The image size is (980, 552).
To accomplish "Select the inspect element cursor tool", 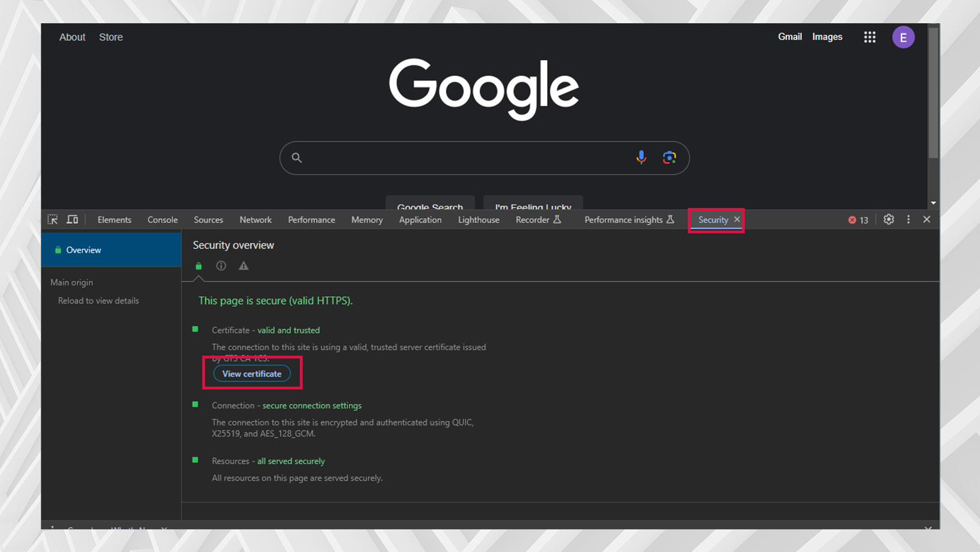I will pyautogui.click(x=53, y=219).
